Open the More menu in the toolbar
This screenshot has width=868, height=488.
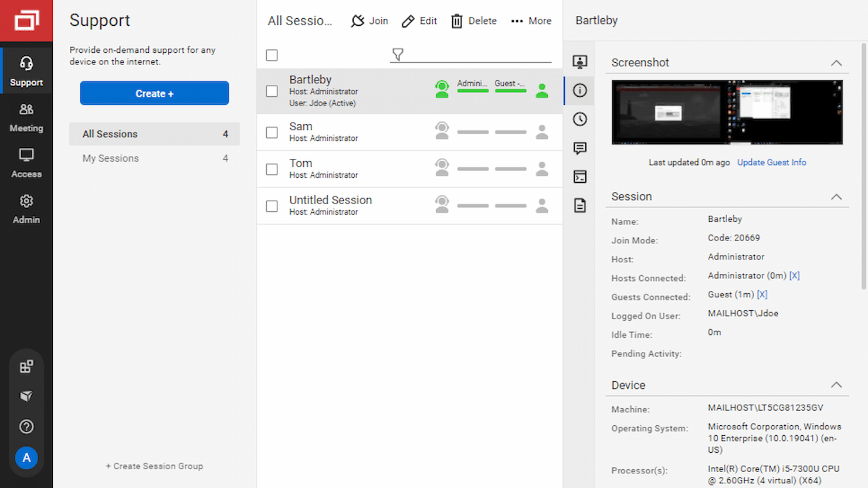pyautogui.click(x=531, y=21)
